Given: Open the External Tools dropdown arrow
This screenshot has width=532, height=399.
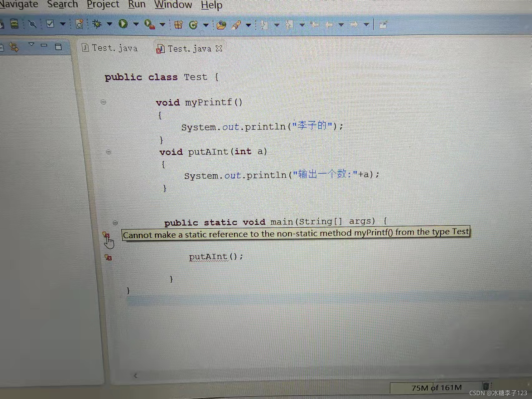Looking at the screenshot, I should pyautogui.click(x=162, y=24).
